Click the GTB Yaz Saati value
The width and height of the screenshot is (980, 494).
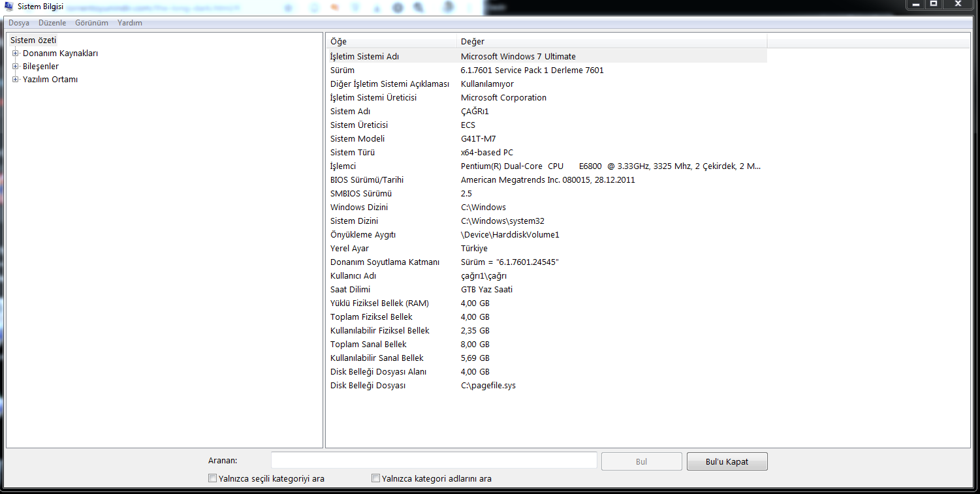(x=486, y=290)
